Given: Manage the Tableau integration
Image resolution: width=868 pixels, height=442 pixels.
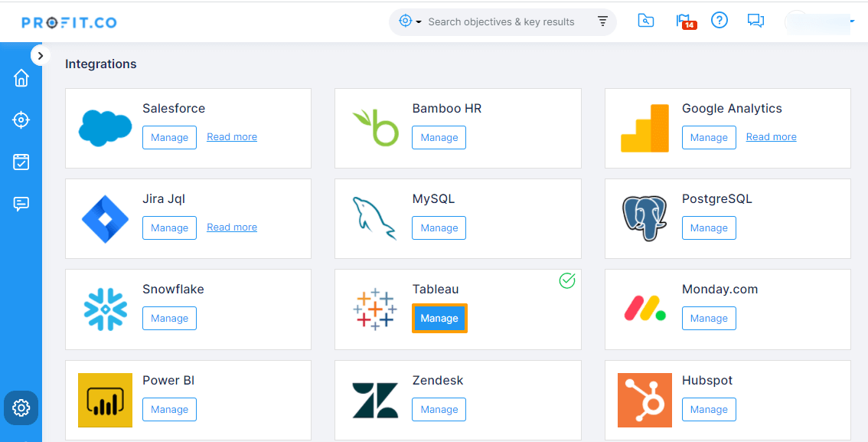Looking at the screenshot, I should coord(439,318).
